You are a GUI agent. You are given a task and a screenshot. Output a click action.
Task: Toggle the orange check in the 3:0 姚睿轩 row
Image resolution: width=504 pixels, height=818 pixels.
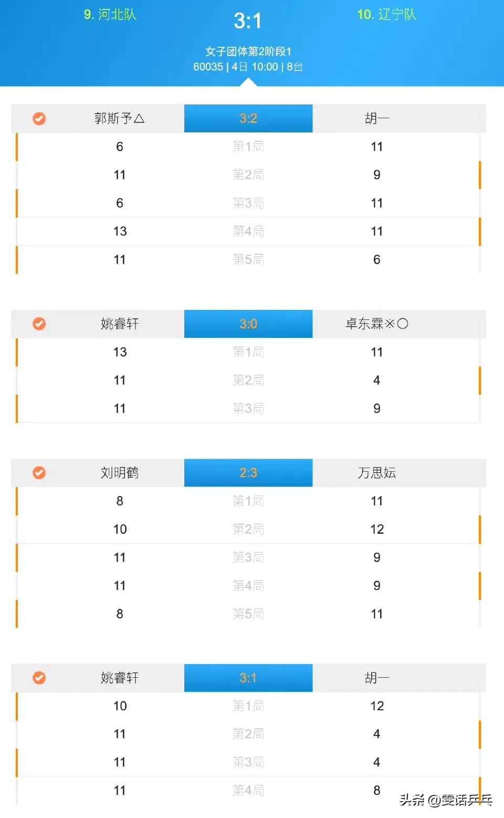pyautogui.click(x=39, y=324)
